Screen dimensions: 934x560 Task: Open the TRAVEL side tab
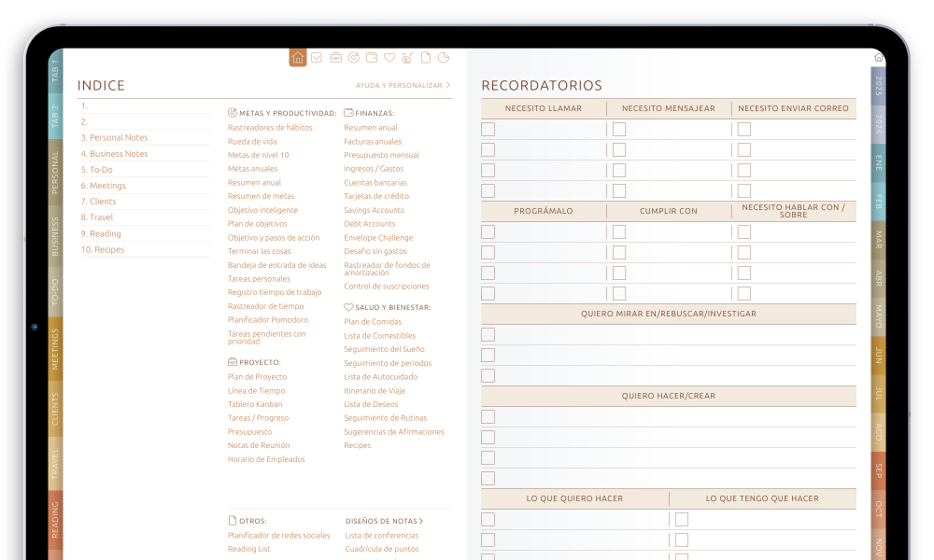click(x=55, y=464)
